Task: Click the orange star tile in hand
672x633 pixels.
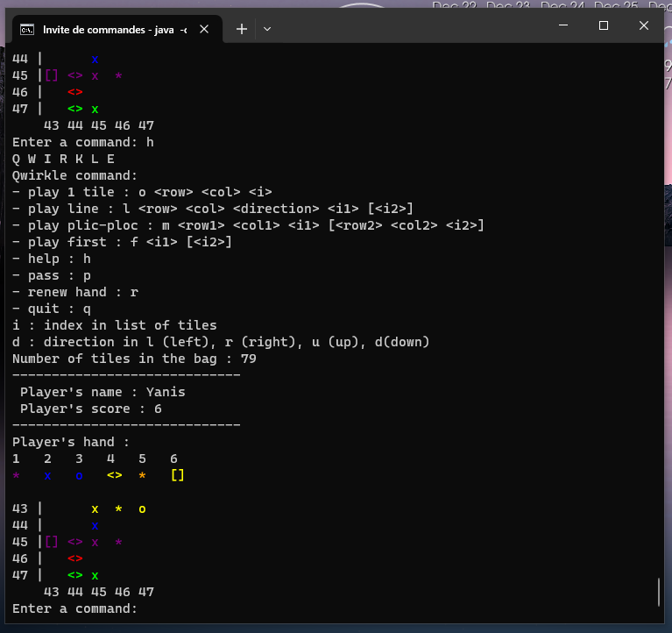Action: click(x=142, y=475)
